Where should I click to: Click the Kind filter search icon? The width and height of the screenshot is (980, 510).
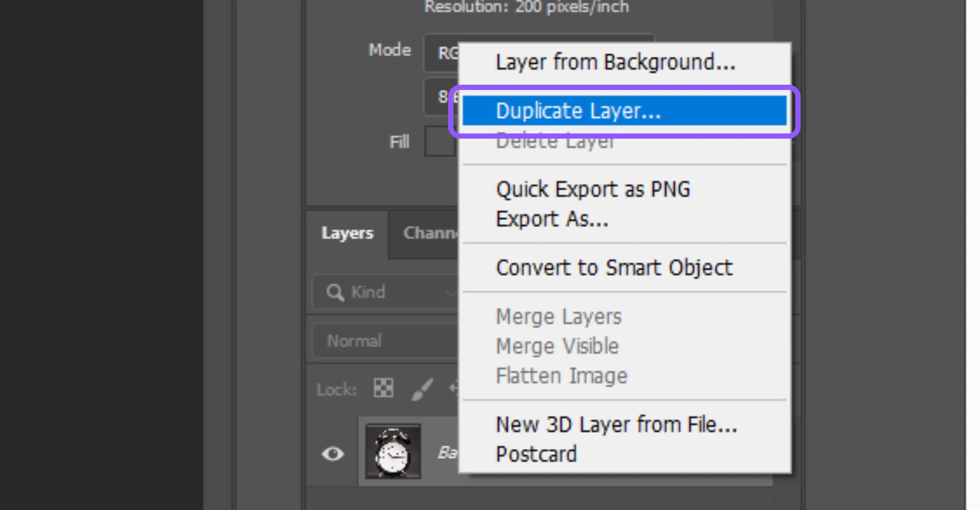click(x=335, y=292)
